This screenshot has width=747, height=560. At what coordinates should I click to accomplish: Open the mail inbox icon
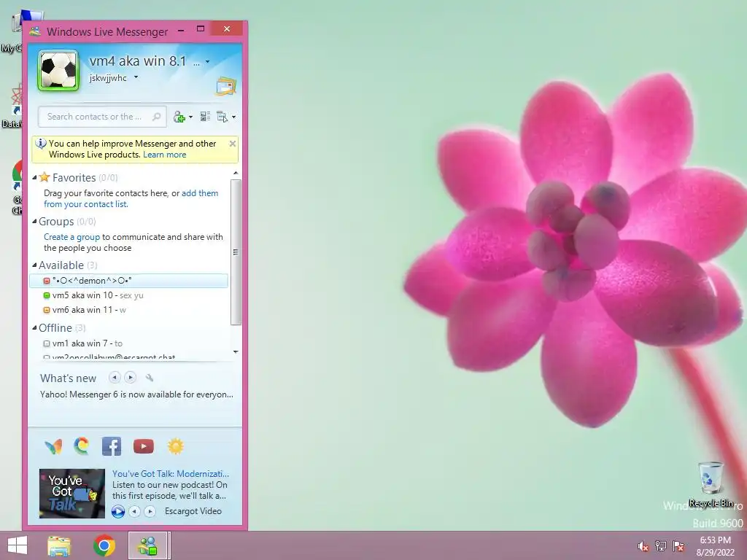click(x=226, y=86)
